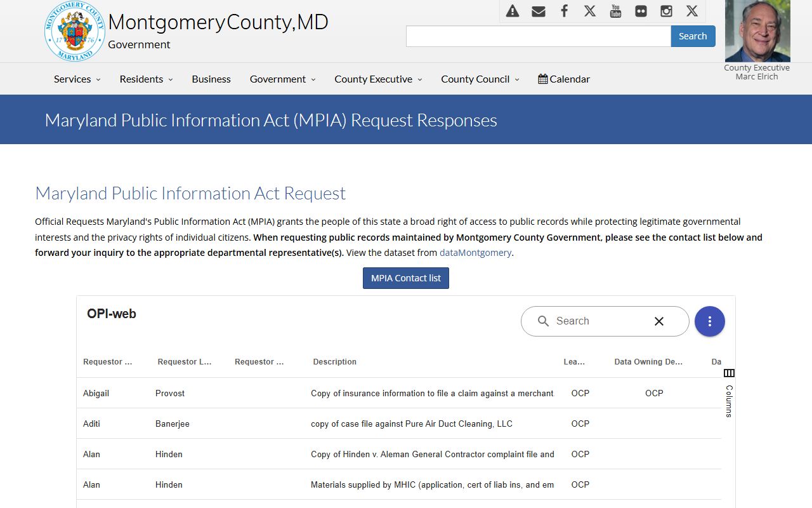Follow the dataMontgomery link
This screenshot has width=812, height=508.
[475, 252]
